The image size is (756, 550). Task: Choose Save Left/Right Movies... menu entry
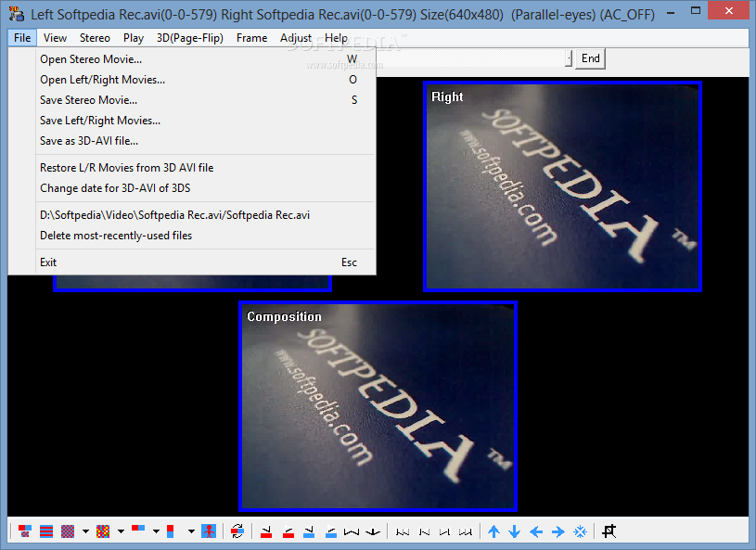point(192,121)
